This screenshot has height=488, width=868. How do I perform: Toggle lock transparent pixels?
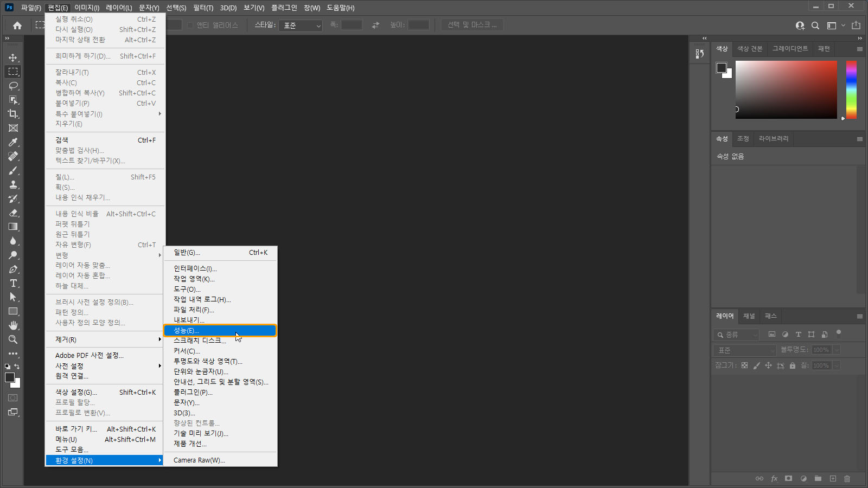coord(744,365)
